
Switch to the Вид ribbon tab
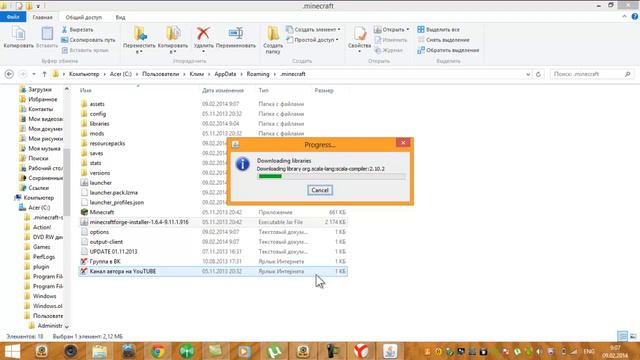120,17
